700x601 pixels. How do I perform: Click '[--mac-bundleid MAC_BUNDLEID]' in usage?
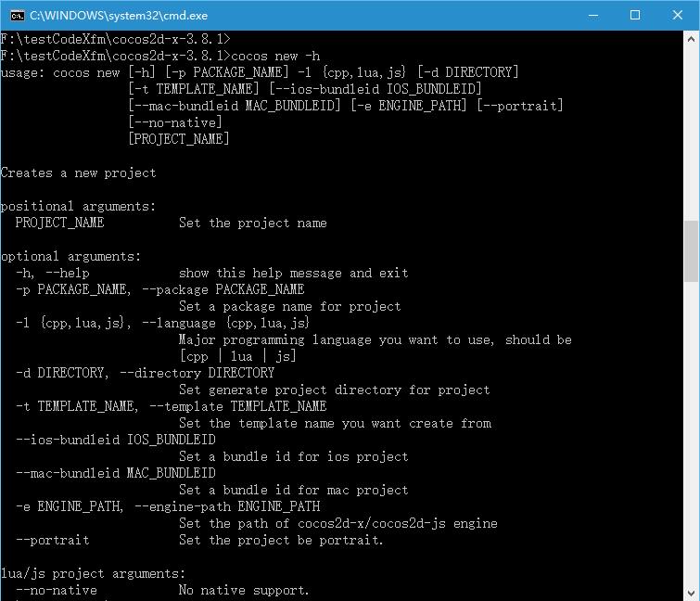coord(235,106)
